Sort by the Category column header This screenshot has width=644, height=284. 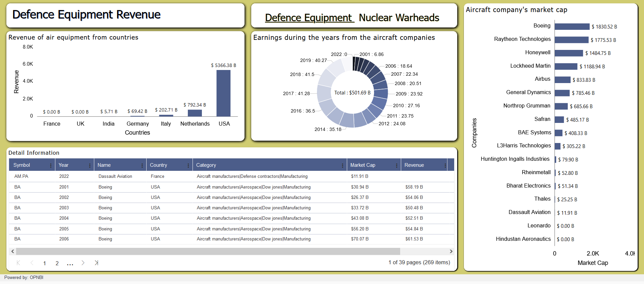(x=206, y=165)
